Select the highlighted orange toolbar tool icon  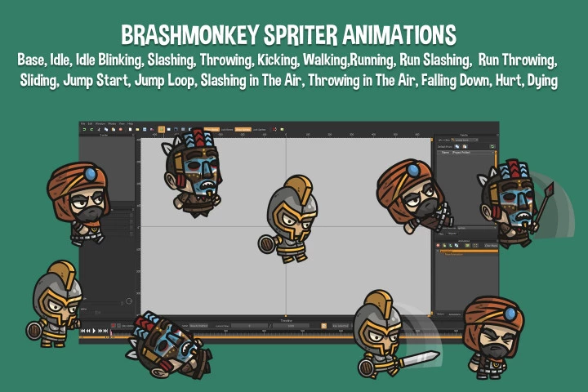coord(161,129)
